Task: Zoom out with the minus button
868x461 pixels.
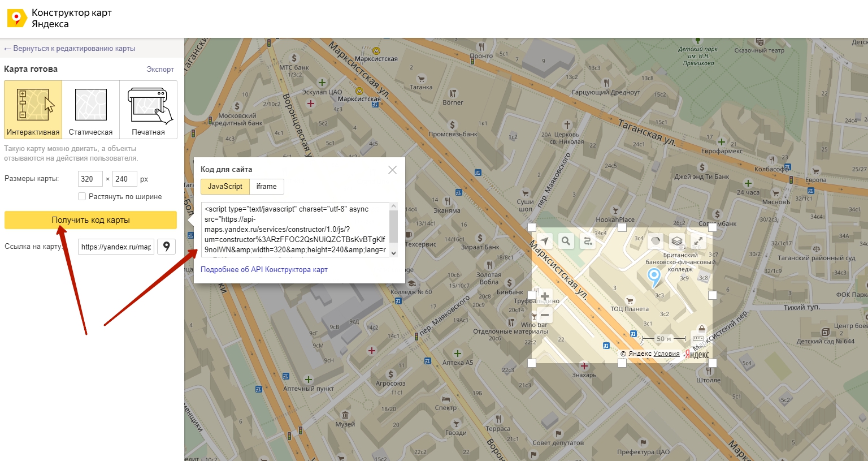Action: click(x=545, y=315)
